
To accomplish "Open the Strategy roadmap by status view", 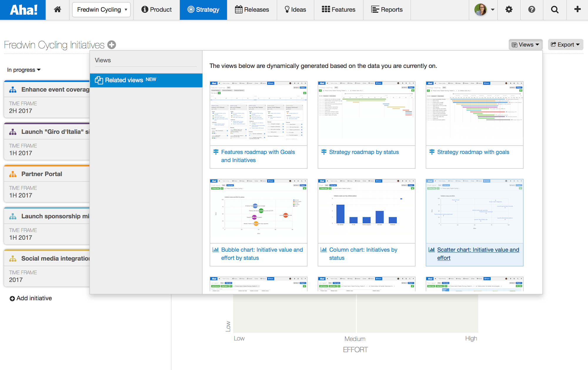I will (364, 152).
